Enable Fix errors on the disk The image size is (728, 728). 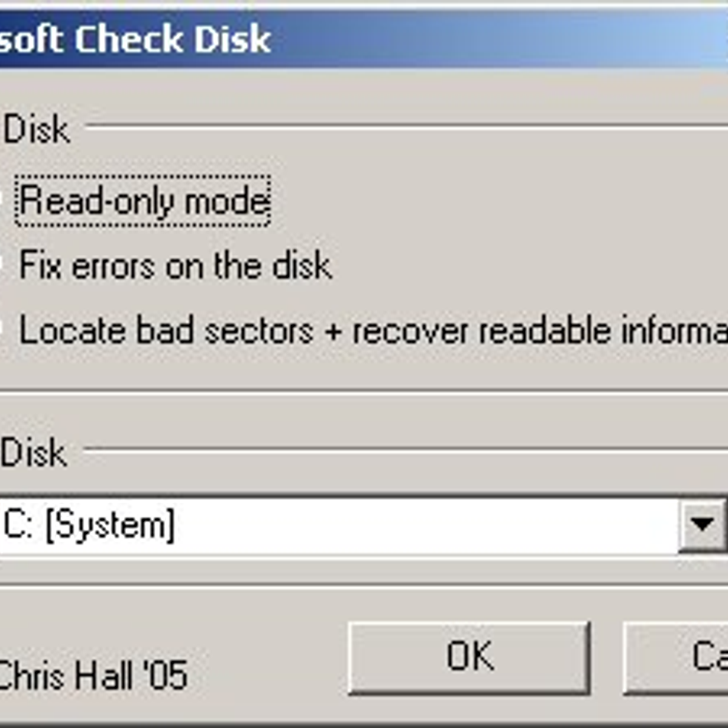click(176, 265)
